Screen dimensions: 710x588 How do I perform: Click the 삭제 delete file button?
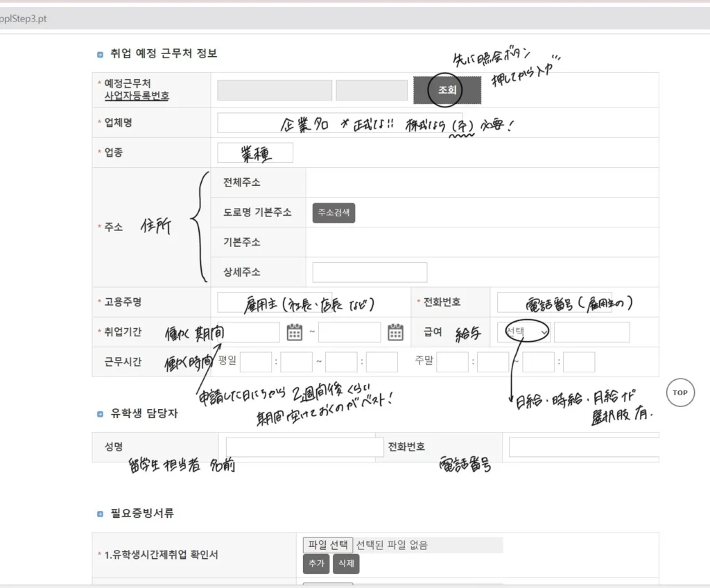[346, 564]
